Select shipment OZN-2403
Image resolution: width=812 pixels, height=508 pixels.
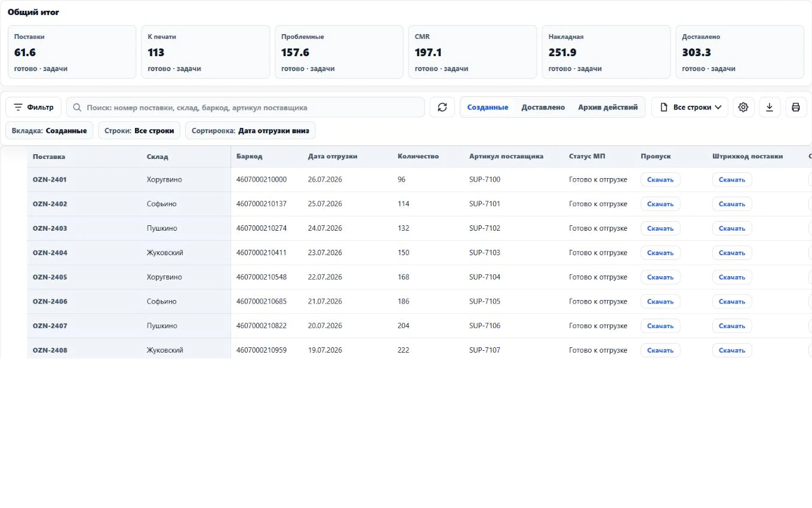click(50, 228)
